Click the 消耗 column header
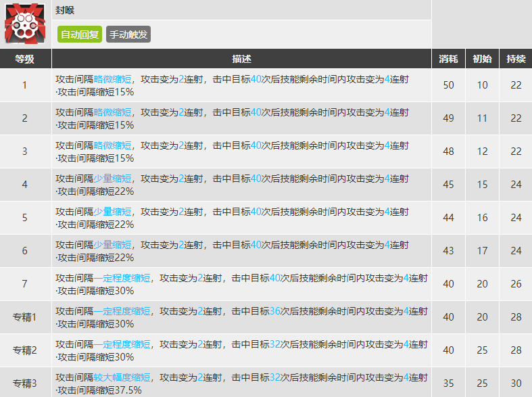532x397 pixels. click(448, 59)
